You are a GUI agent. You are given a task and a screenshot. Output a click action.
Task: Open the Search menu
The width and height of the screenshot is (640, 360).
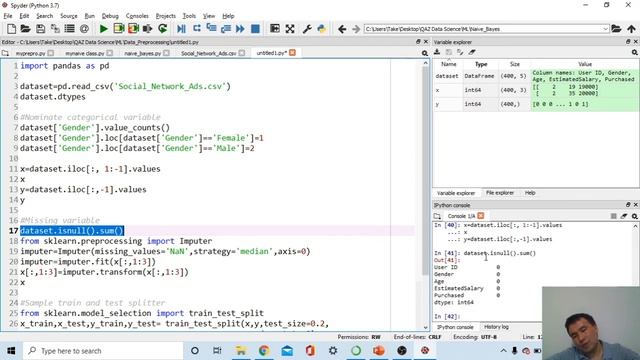pos(44,16)
